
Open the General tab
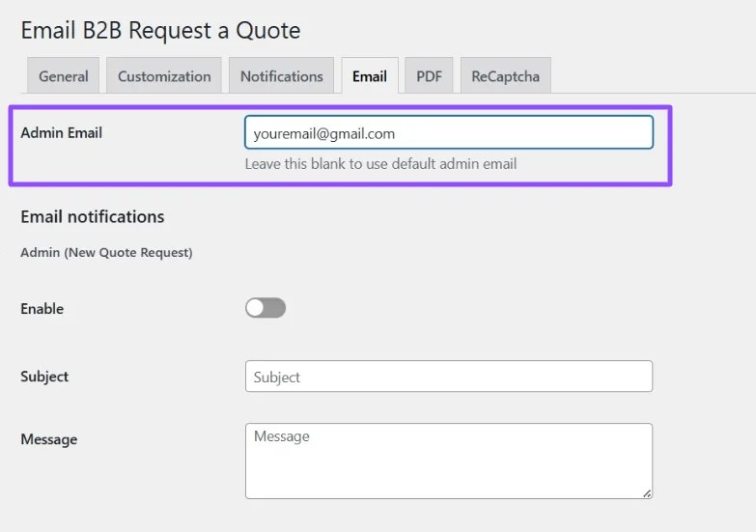[x=63, y=75]
